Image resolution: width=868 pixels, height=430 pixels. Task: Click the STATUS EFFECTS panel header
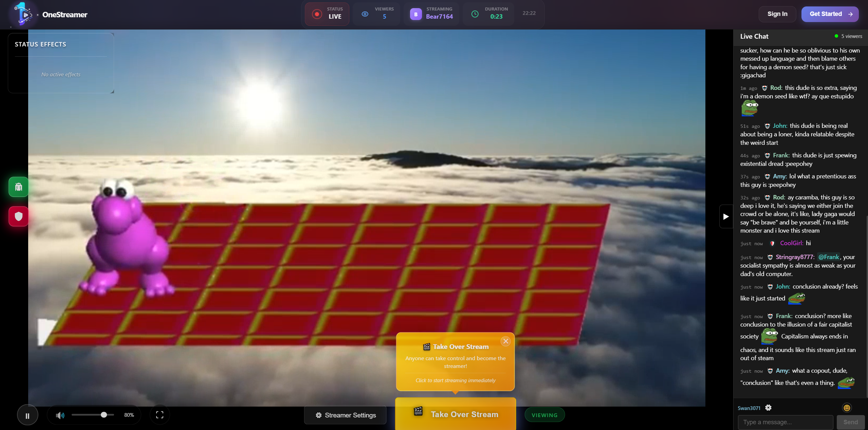pos(40,44)
